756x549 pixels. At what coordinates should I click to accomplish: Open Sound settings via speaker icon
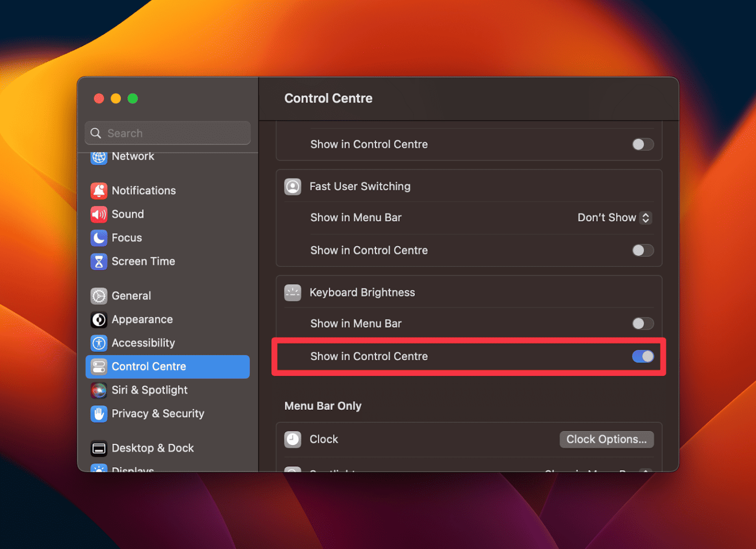tap(99, 214)
